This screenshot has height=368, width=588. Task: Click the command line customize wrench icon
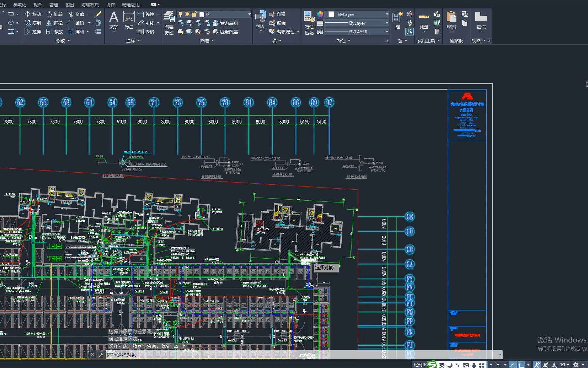[x=101, y=355]
